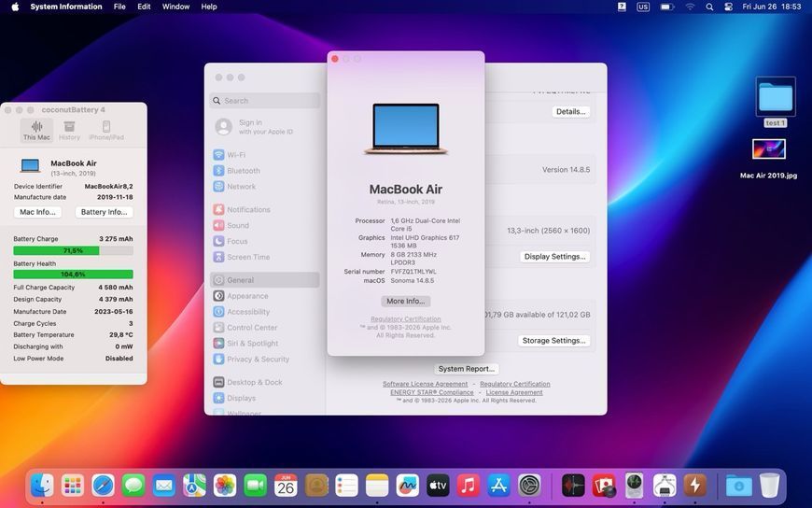Open Freeform from the Dock
The height and width of the screenshot is (508, 812).
coord(408,486)
